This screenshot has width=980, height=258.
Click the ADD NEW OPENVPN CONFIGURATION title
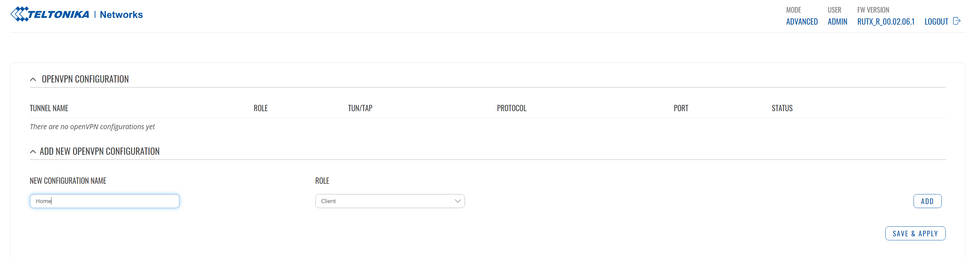[x=100, y=151]
